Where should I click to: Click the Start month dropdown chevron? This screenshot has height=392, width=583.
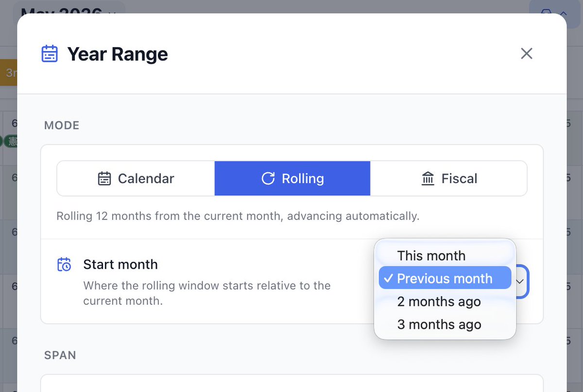click(x=520, y=281)
